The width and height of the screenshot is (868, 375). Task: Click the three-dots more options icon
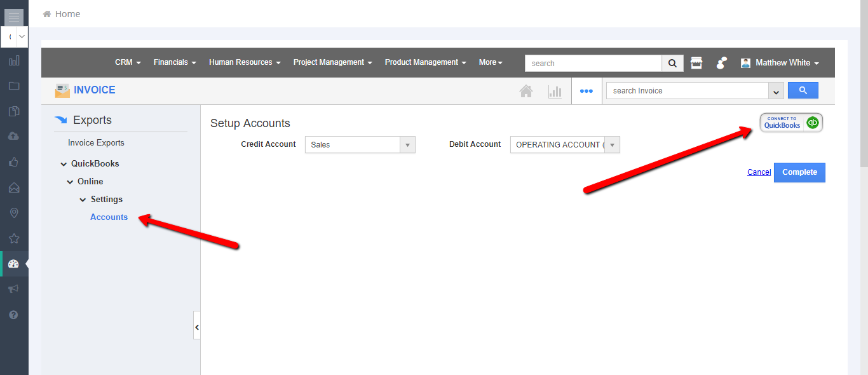[x=586, y=91]
